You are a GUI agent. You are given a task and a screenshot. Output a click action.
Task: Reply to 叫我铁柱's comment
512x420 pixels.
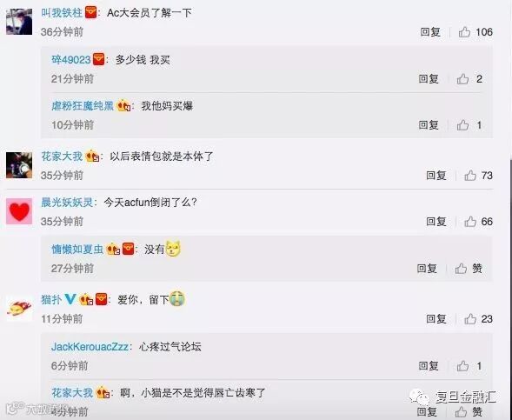[430, 32]
